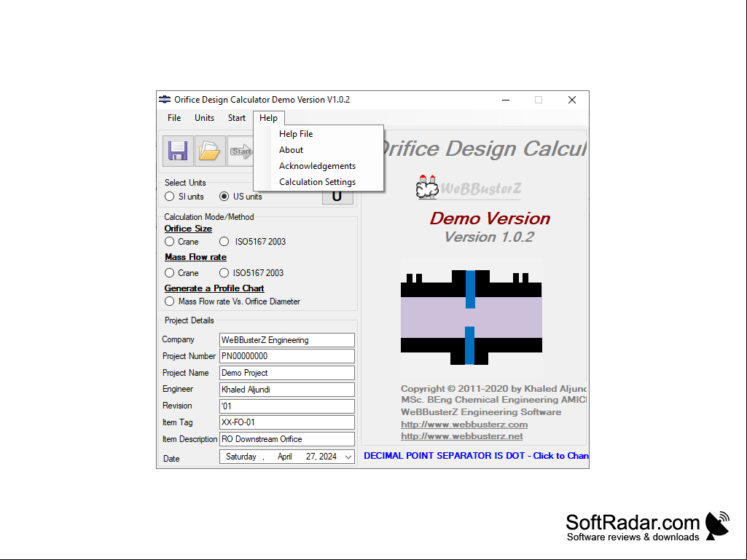Click the Save floppy disk icon
Viewport: 747px width, 560px height.
tap(178, 151)
